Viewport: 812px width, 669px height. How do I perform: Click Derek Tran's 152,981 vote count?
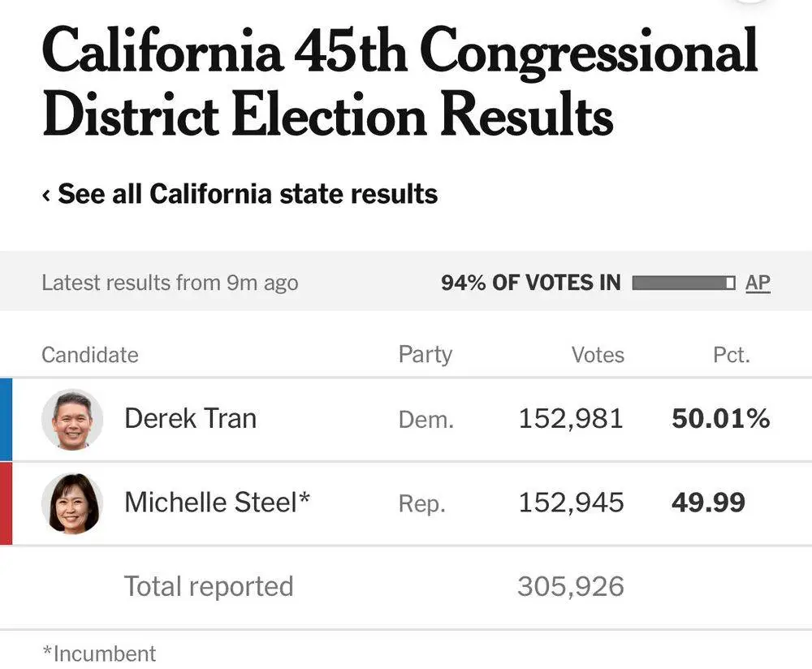[571, 419]
